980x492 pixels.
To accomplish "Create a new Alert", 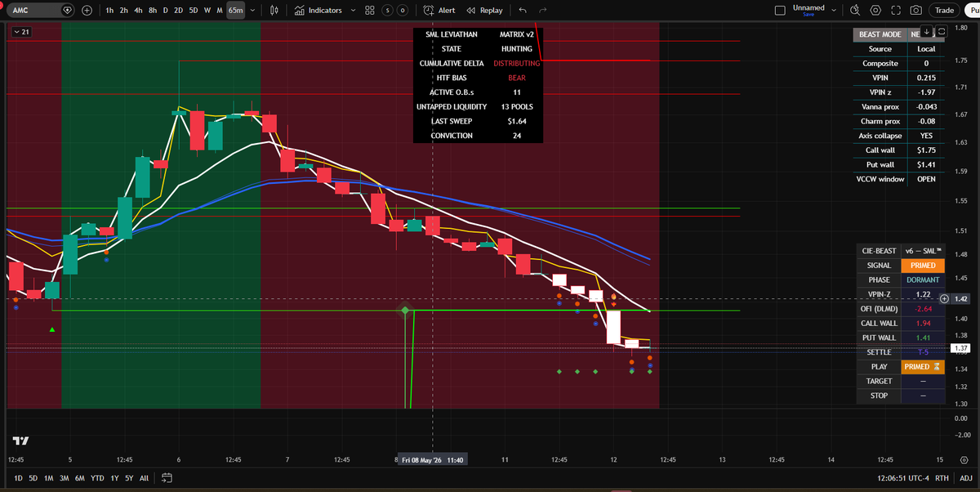I will click(440, 11).
